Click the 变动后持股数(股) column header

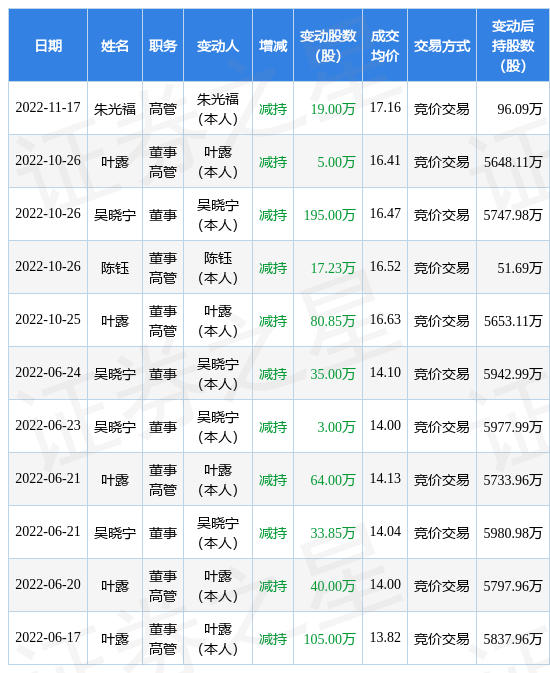tap(513, 46)
